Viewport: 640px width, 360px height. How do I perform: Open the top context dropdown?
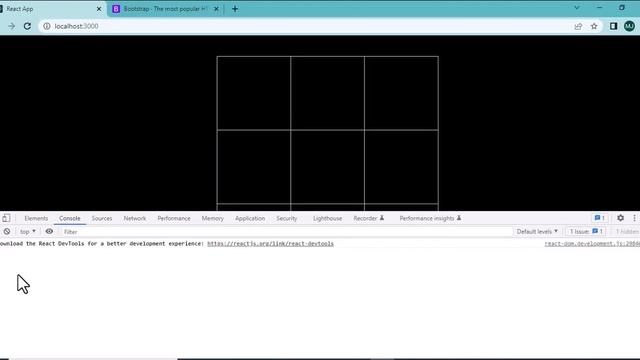click(28, 231)
